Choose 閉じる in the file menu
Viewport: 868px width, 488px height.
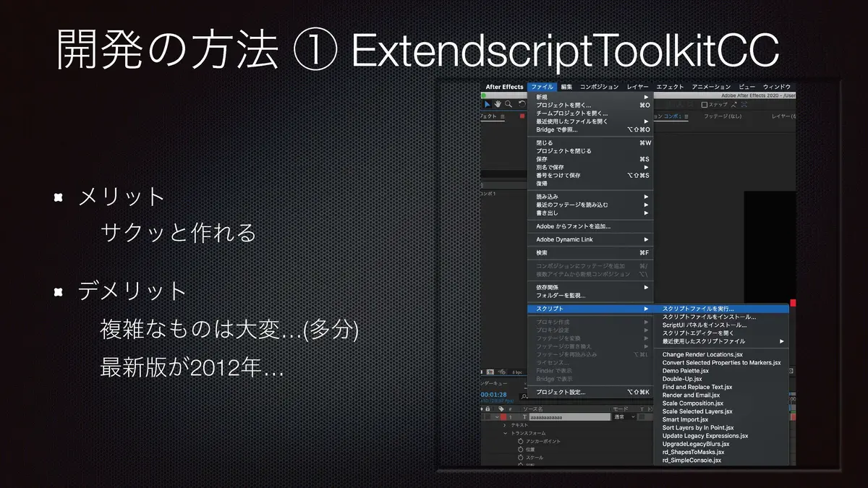pos(590,143)
